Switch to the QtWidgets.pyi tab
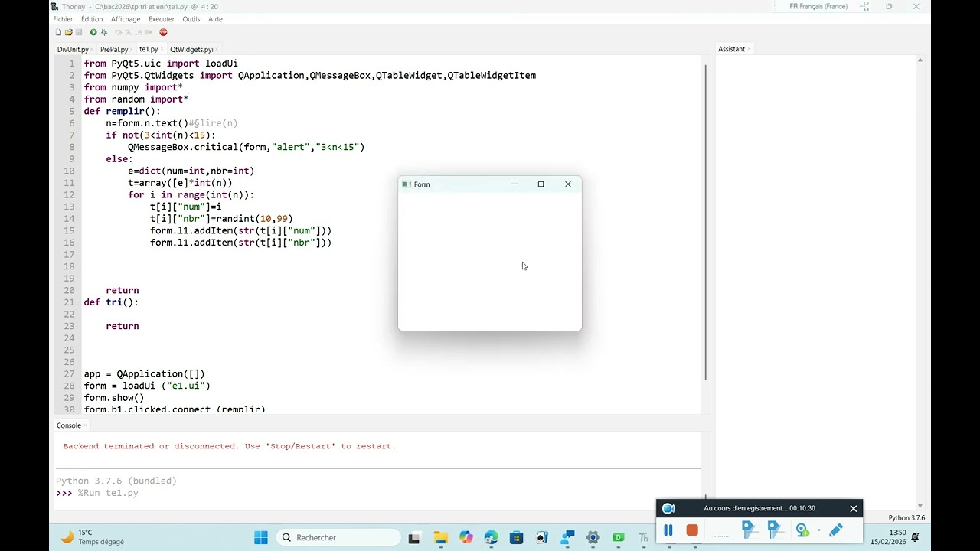Image resolution: width=980 pixels, height=551 pixels. pos(191,49)
